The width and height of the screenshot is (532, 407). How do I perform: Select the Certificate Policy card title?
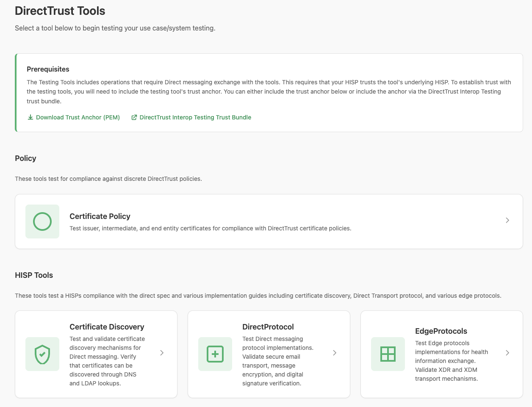(100, 216)
